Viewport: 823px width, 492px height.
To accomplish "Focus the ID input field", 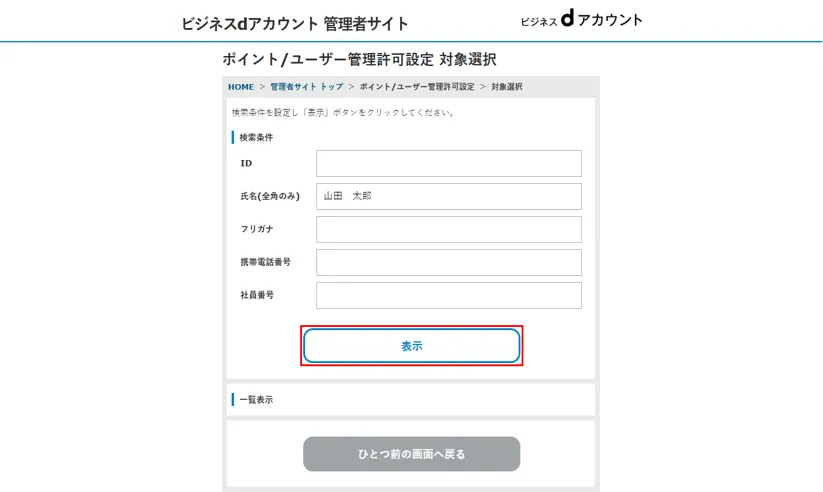I will point(448,163).
